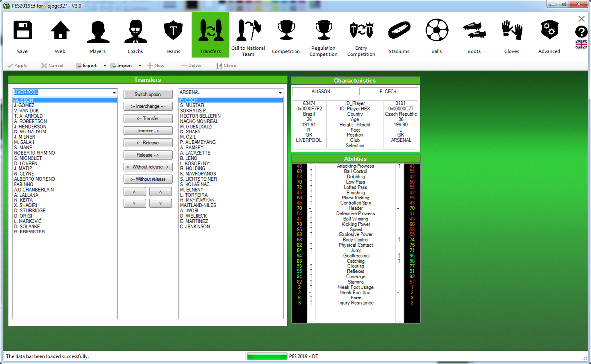Click the left move-down arrow button
Viewport: 591px width, 364px height.
point(134,203)
